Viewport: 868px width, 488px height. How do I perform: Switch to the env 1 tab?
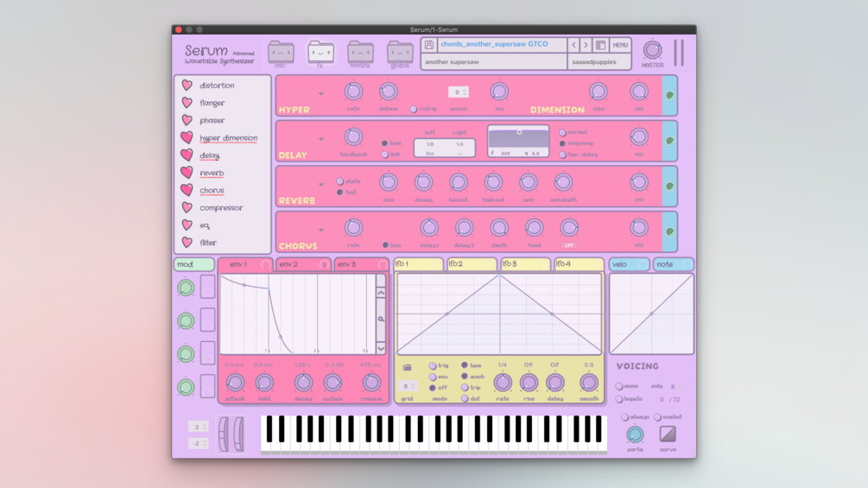tap(245, 264)
